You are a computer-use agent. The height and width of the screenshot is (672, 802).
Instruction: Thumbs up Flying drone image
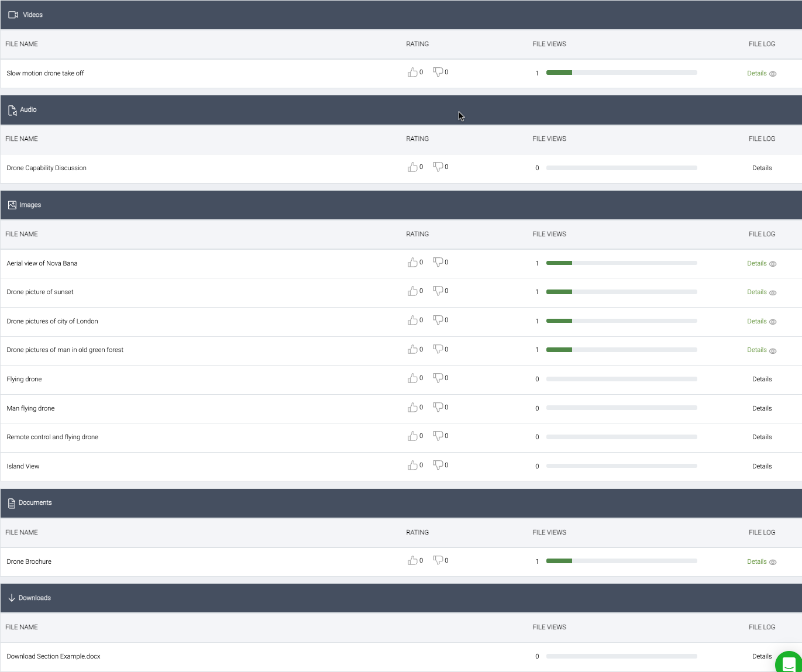(x=412, y=378)
